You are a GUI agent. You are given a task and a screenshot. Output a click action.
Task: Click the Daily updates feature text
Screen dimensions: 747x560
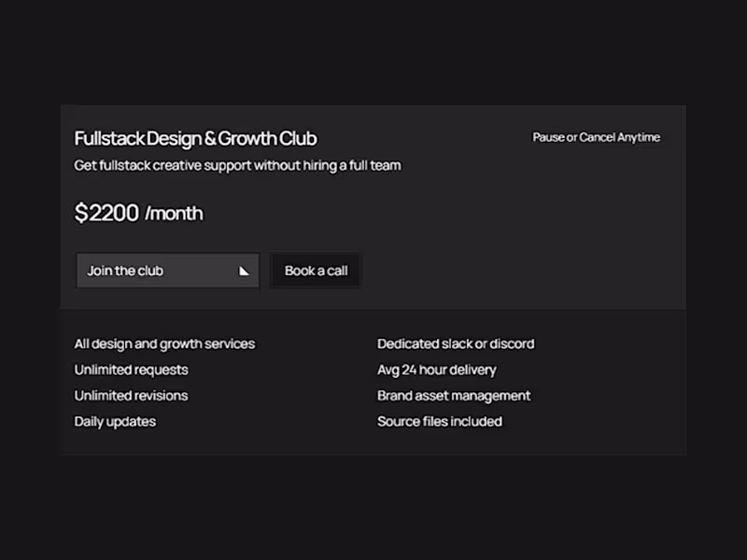[115, 421]
